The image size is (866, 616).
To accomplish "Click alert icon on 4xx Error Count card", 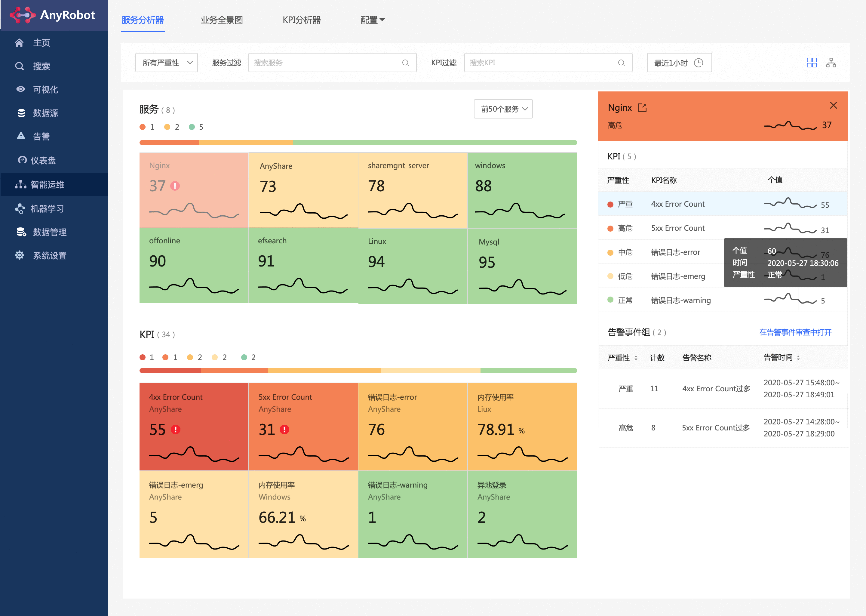I will pos(175,430).
